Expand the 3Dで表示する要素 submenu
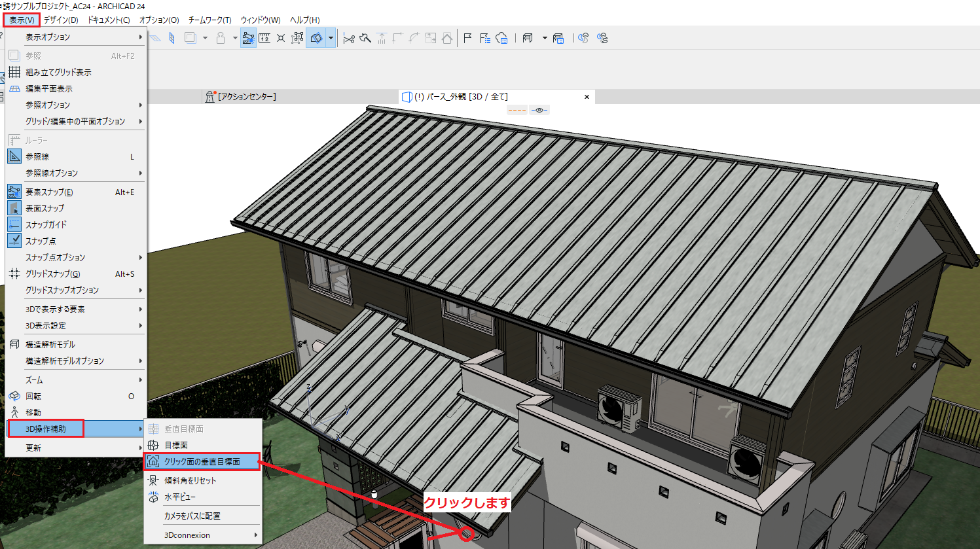Screen dimensions: 980x549 coord(76,309)
